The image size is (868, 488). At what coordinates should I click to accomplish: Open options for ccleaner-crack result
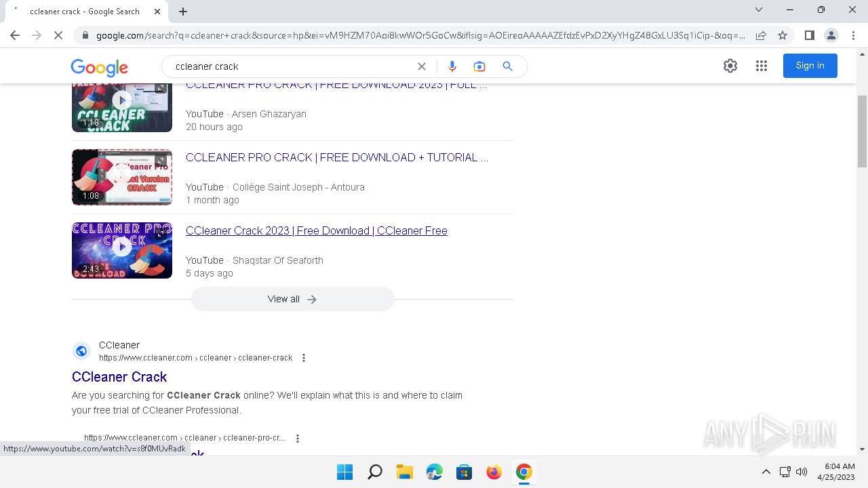(x=304, y=358)
